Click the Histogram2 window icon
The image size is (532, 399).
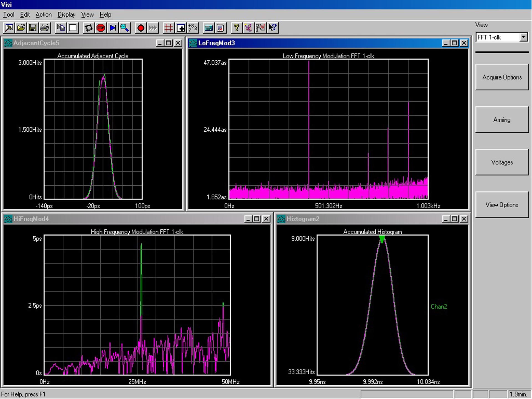(x=281, y=219)
